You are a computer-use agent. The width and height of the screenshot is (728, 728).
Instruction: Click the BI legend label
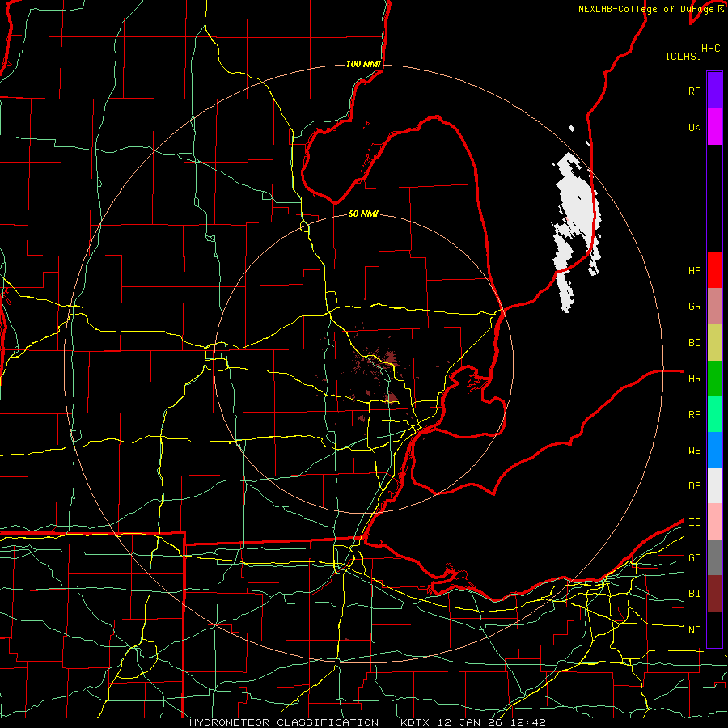click(x=694, y=594)
